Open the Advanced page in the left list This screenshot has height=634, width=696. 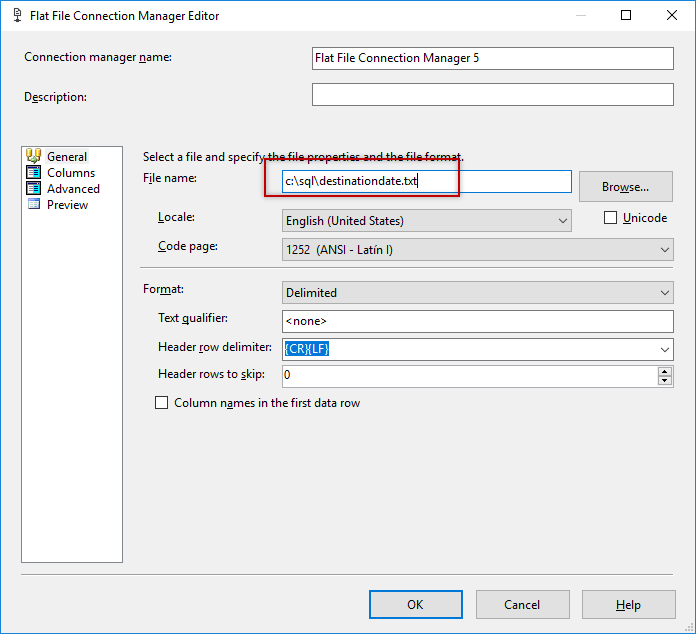click(x=73, y=189)
